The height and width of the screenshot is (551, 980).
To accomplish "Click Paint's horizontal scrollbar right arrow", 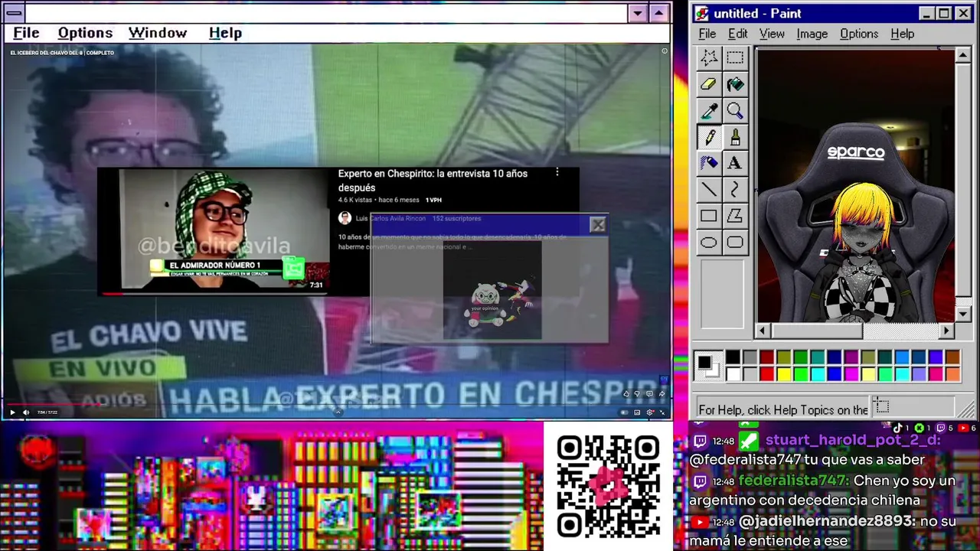I will tap(947, 331).
